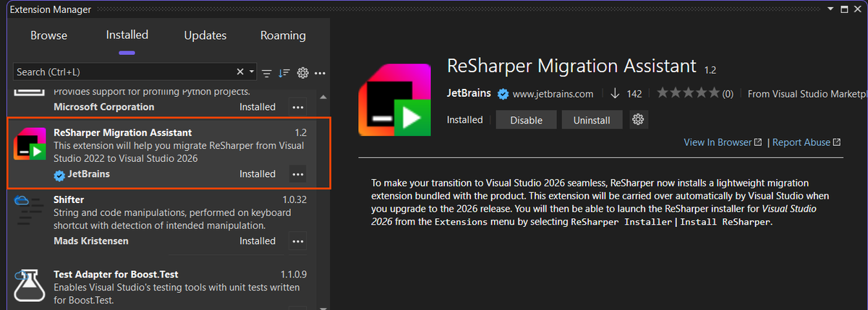Click Report Abuse link
The width and height of the screenshot is (868, 310).
807,142
